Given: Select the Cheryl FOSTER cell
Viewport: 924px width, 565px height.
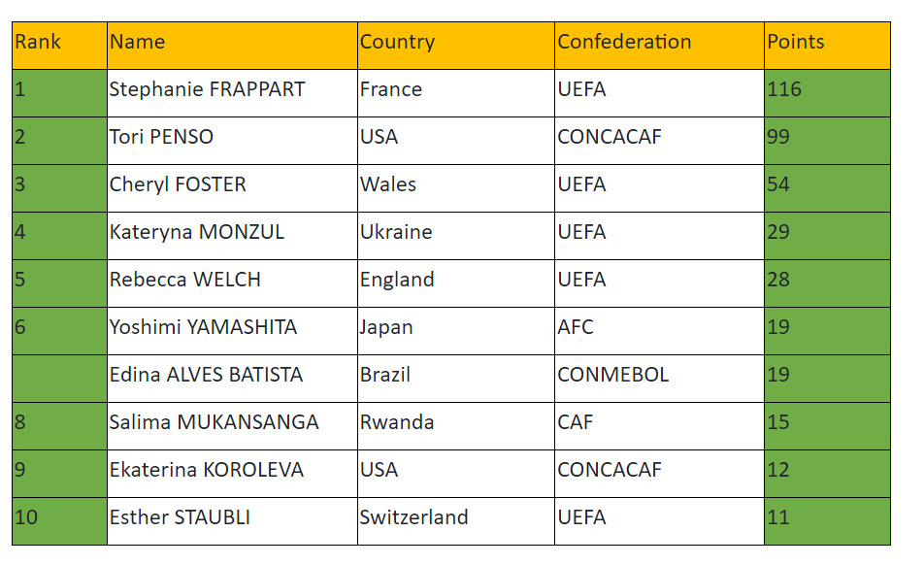Looking at the screenshot, I should click(x=231, y=186).
